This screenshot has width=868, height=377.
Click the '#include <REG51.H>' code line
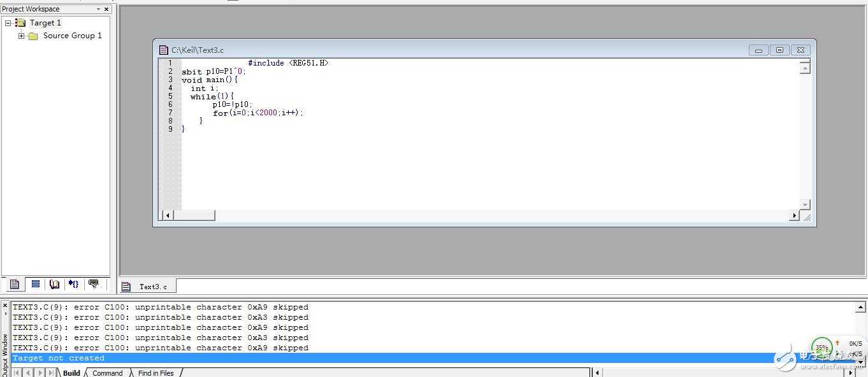tap(288, 63)
